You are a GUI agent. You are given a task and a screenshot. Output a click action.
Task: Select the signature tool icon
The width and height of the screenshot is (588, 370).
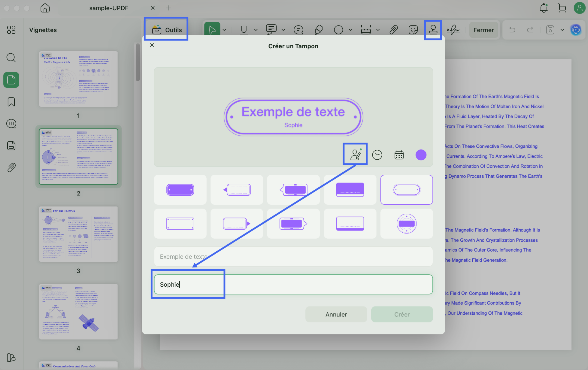[453, 30]
